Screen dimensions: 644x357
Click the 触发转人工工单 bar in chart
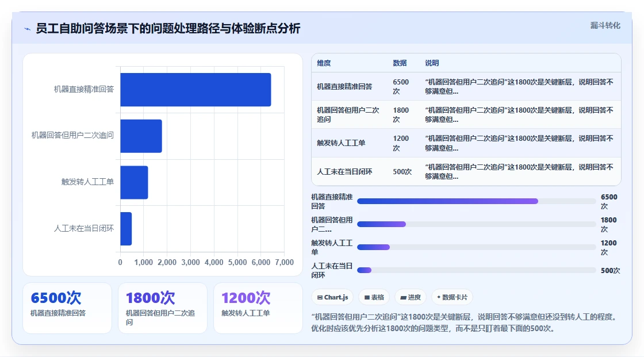(134, 182)
